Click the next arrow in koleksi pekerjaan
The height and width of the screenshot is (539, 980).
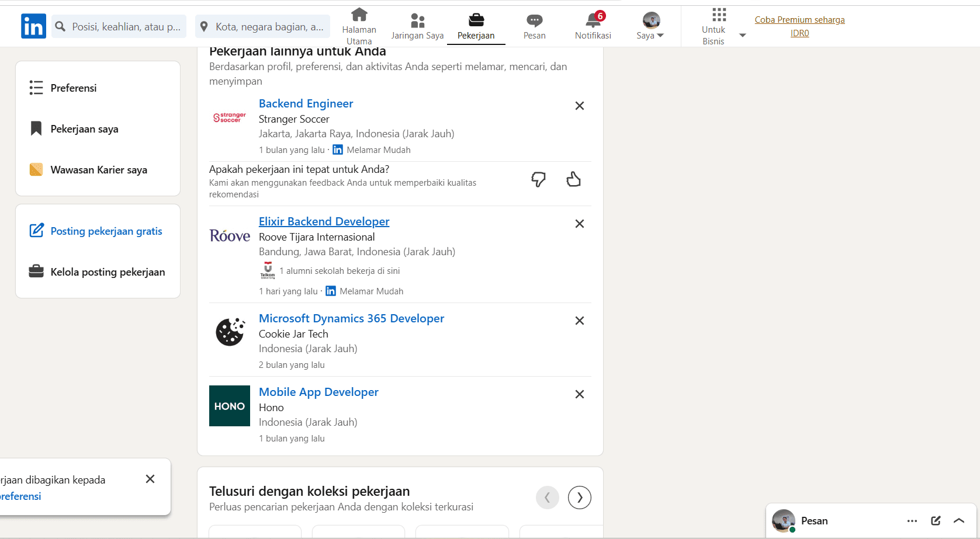tap(580, 498)
